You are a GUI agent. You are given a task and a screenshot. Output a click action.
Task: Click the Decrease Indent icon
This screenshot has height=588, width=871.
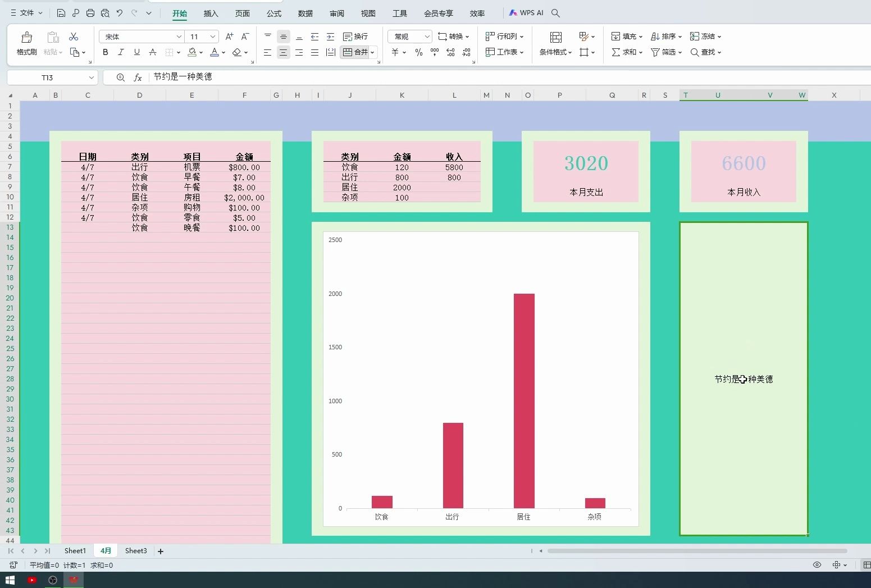tap(314, 37)
